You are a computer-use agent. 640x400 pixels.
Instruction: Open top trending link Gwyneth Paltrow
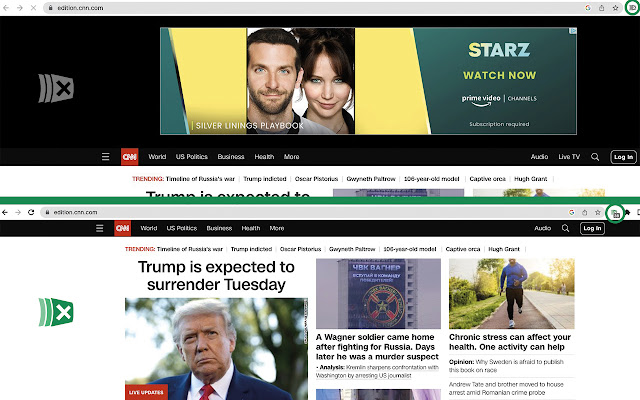pos(371,179)
